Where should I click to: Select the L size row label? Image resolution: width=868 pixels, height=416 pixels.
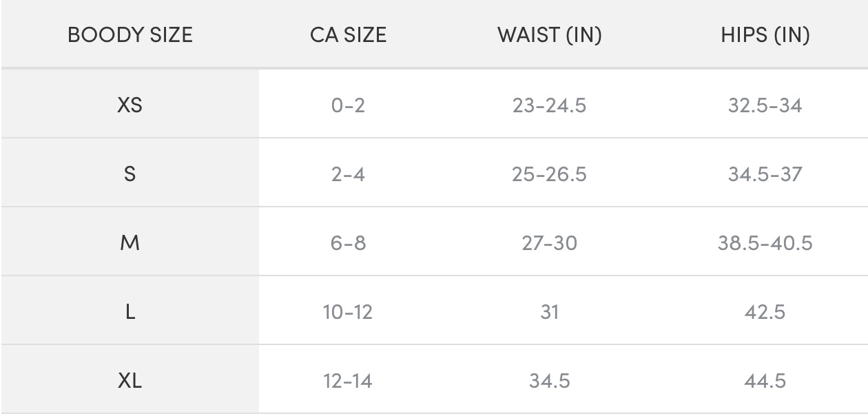pyautogui.click(x=130, y=312)
